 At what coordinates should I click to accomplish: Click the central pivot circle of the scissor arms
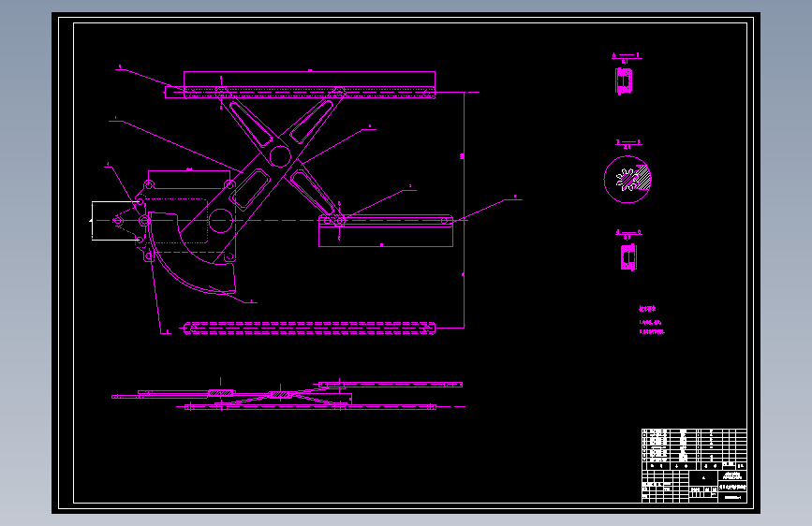[x=280, y=156]
